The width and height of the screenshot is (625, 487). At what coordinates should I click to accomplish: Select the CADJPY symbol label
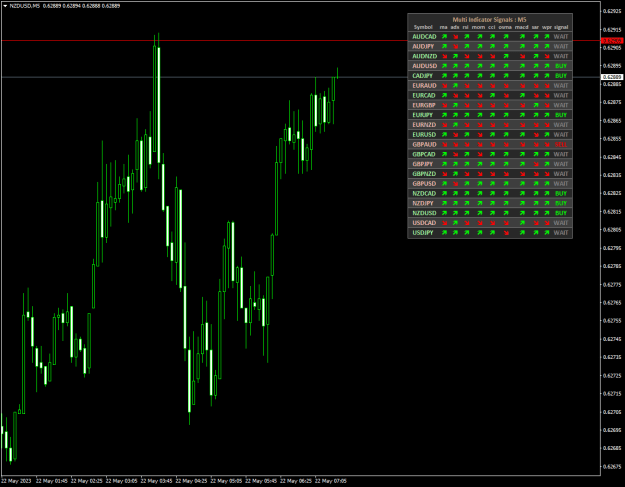tap(423, 76)
